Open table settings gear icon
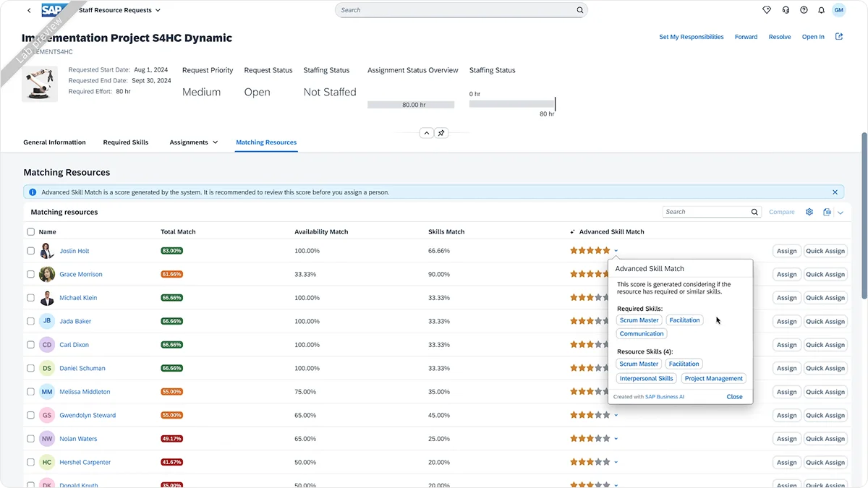 pyautogui.click(x=809, y=212)
